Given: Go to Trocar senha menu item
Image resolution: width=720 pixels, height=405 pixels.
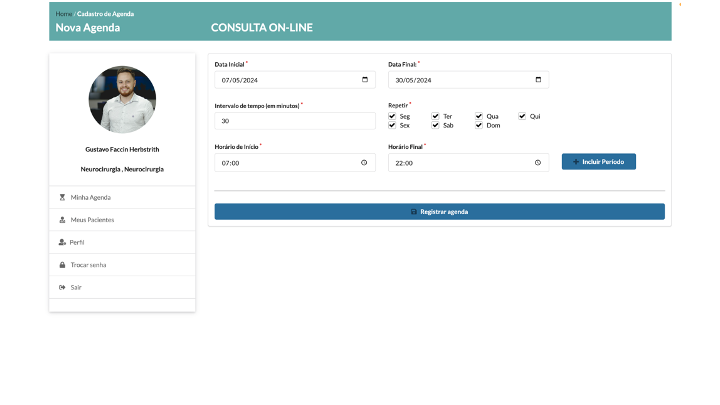Looking at the screenshot, I should [88, 265].
